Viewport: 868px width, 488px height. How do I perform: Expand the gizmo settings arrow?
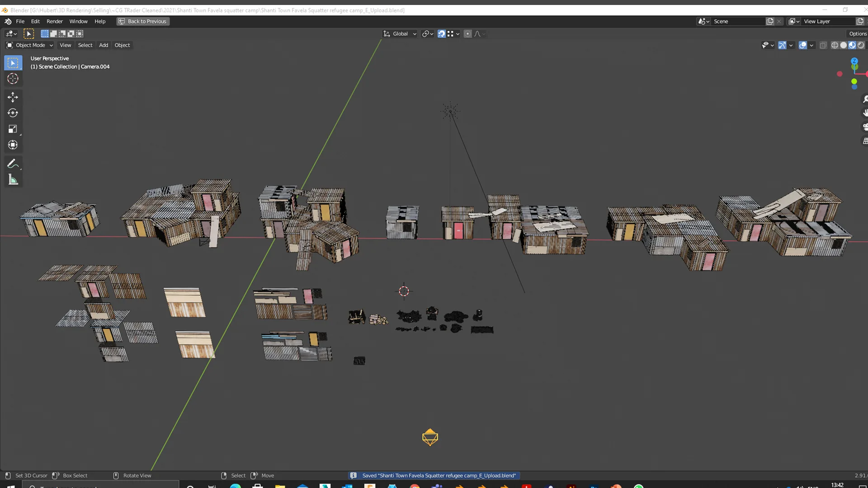point(791,45)
